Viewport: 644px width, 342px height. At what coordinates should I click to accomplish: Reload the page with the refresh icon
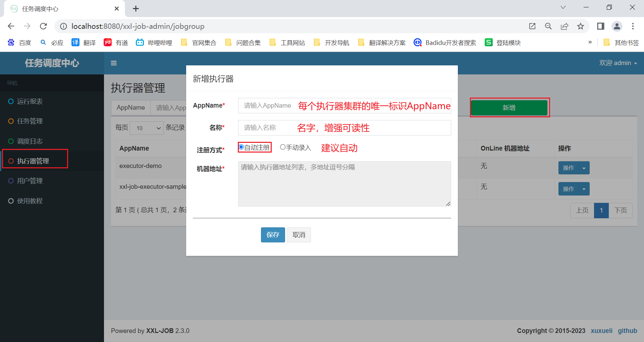pyautogui.click(x=43, y=26)
